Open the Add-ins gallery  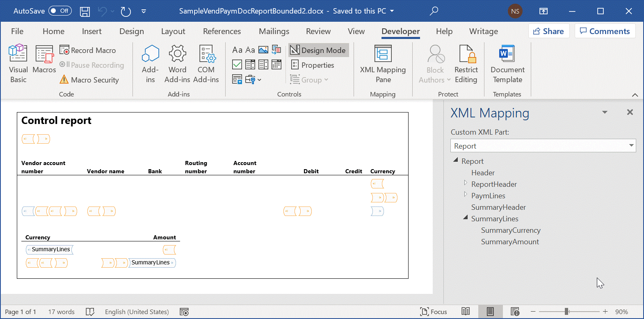(151, 64)
